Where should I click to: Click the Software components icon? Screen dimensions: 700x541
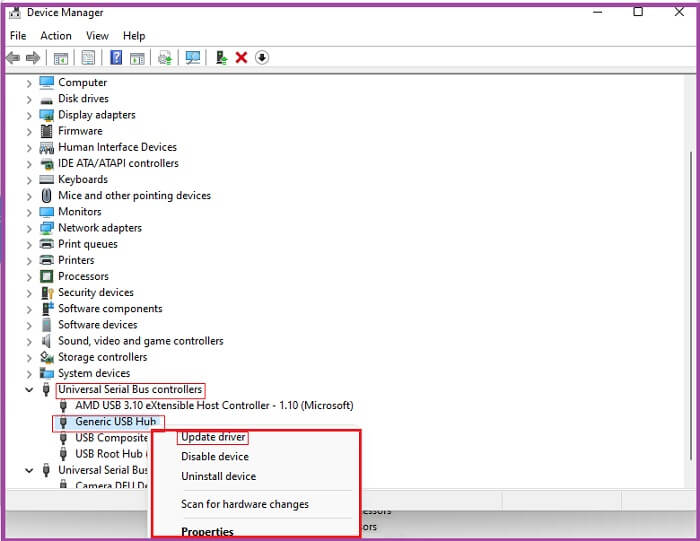(47, 309)
